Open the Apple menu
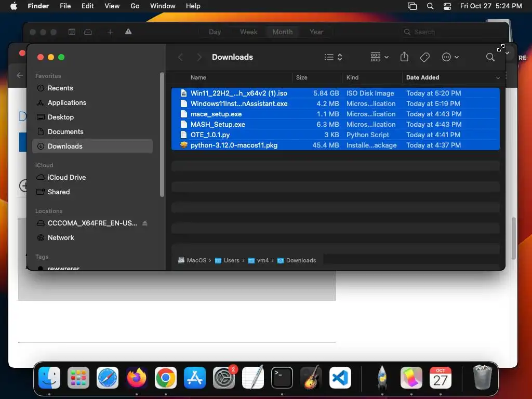The width and height of the screenshot is (532, 399). 14,6
